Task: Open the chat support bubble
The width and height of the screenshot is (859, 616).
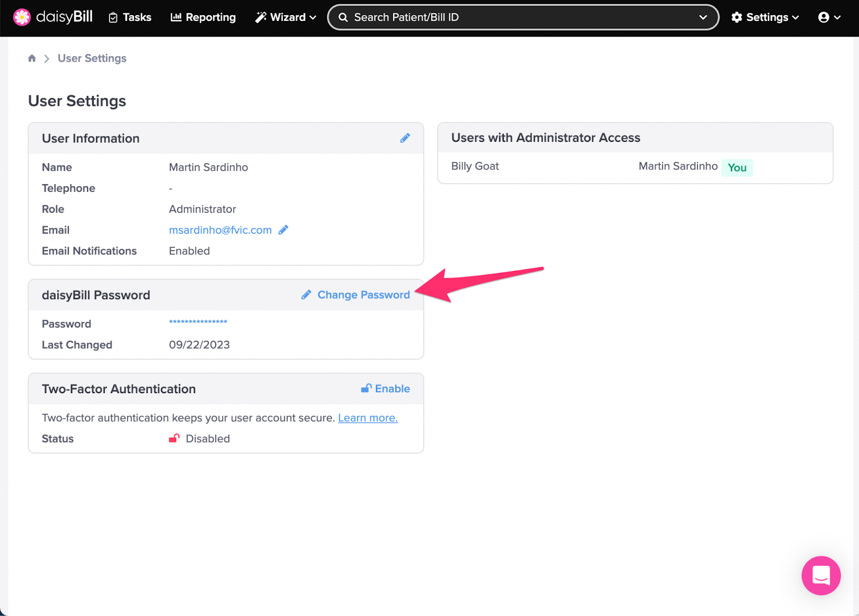Action: pyautogui.click(x=820, y=575)
